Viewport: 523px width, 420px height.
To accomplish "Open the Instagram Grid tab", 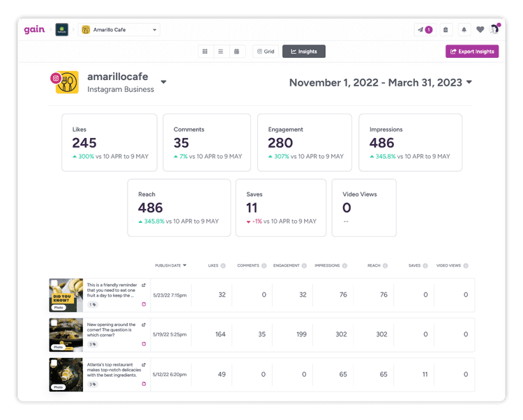I will click(266, 52).
